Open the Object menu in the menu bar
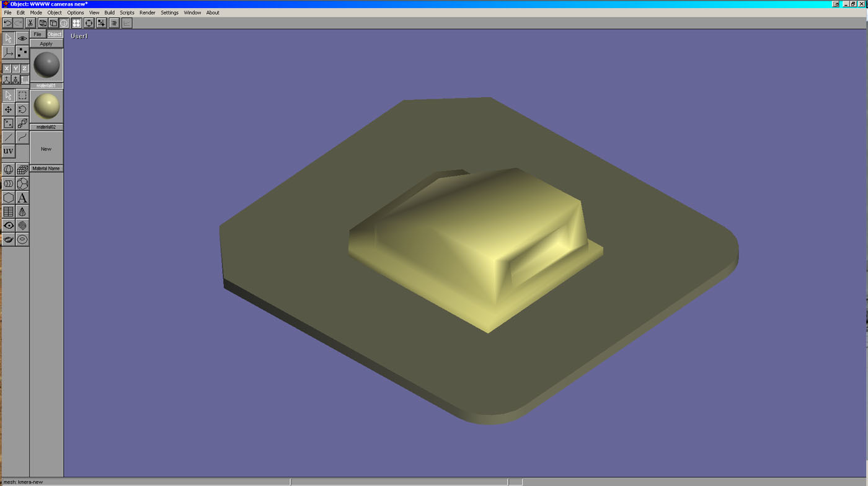Image resolution: width=868 pixels, height=486 pixels. [55, 12]
